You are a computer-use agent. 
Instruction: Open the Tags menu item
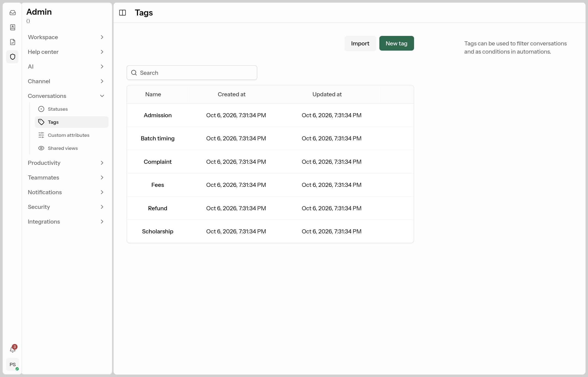[x=72, y=122]
